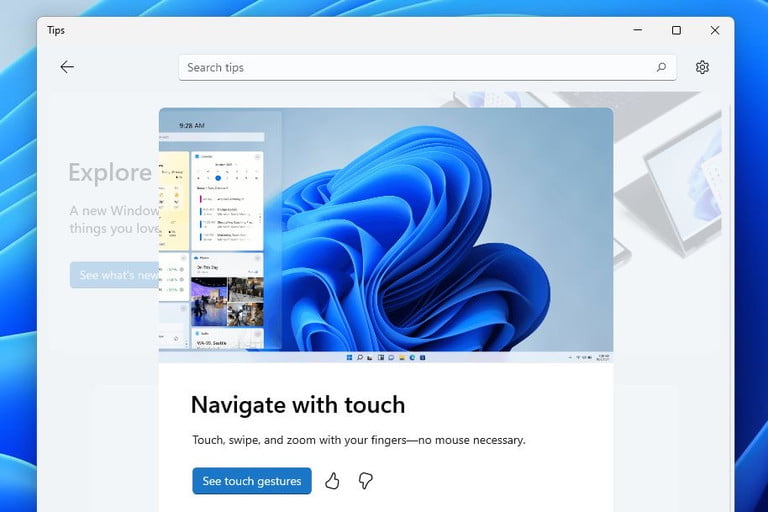Click the Navigate with touch heading
This screenshot has width=768, height=512.
pyautogui.click(x=298, y=405)
